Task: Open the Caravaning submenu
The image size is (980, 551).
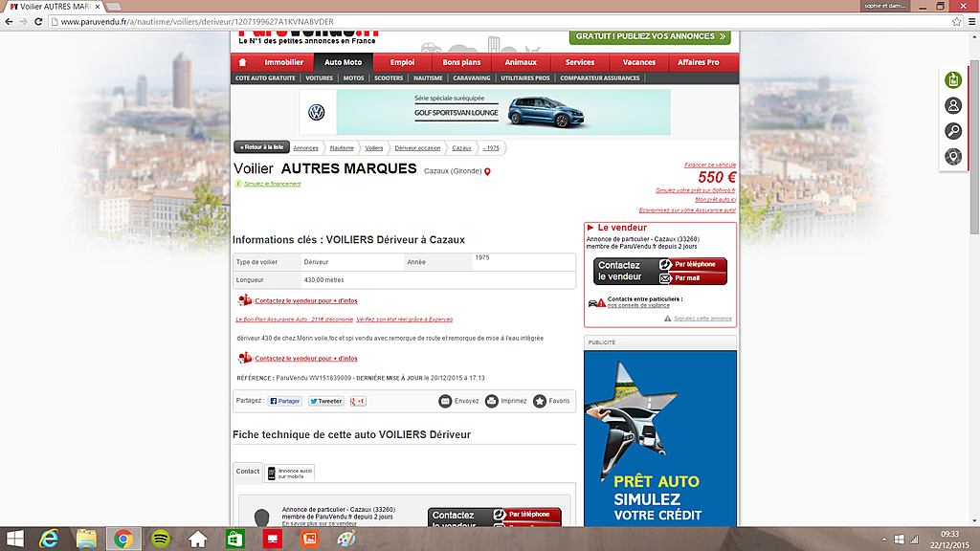Action: click(x=472, y=78)
